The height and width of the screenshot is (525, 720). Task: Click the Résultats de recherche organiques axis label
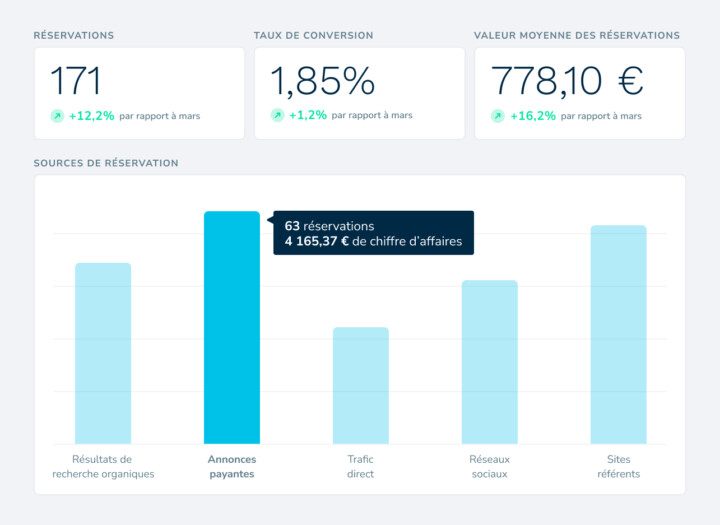click(x=103, y=467)
